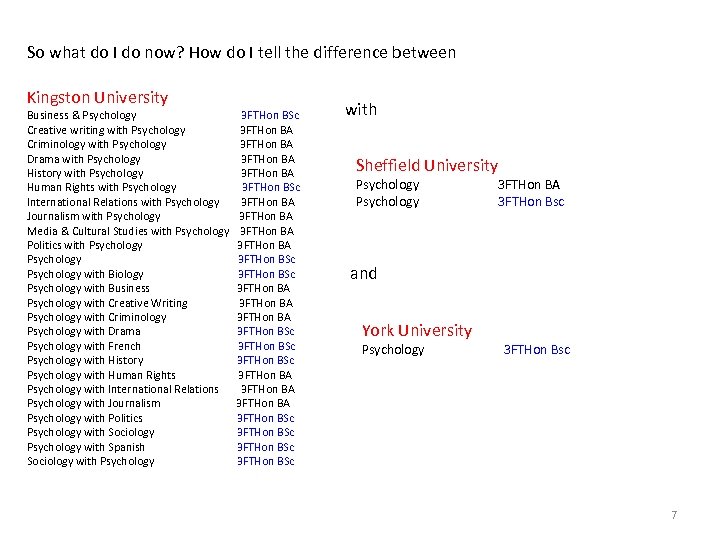
Task: Click the Psychology with French course
Action: pos(84,346)
